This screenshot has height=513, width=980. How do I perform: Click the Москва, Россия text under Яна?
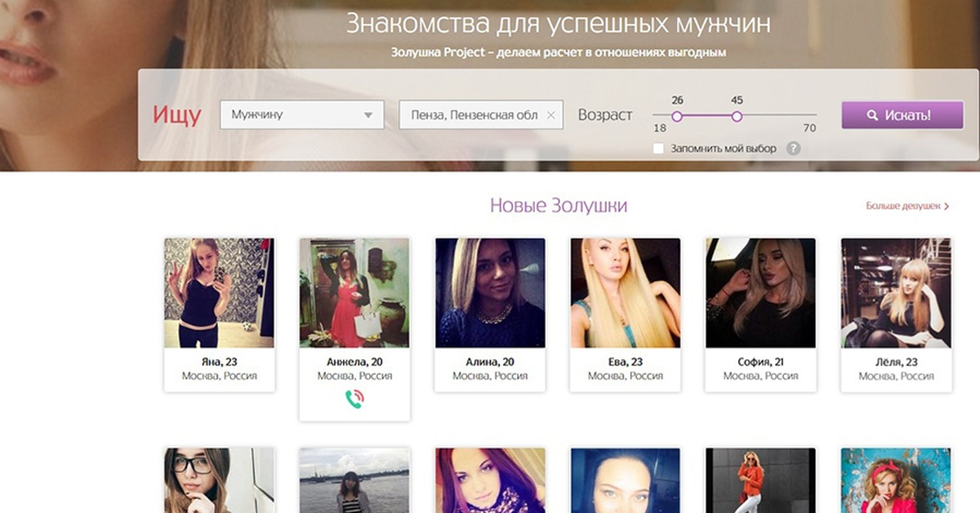pyautogui.click(x=220, y=377)
